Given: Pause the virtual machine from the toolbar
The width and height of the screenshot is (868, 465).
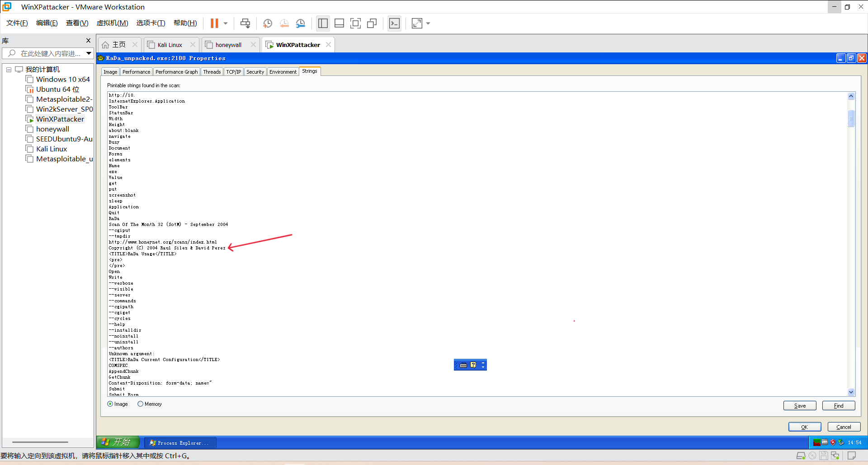Looking at the screenshot, I should (214, 23).
